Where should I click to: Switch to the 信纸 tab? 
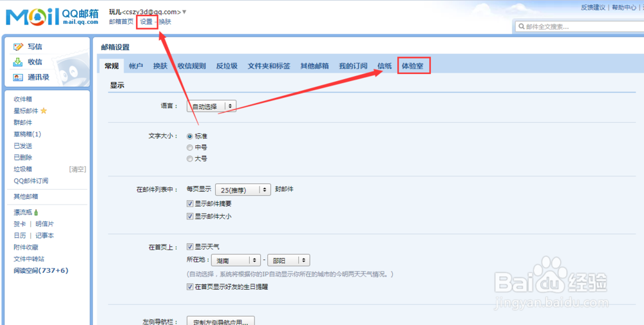385,66
